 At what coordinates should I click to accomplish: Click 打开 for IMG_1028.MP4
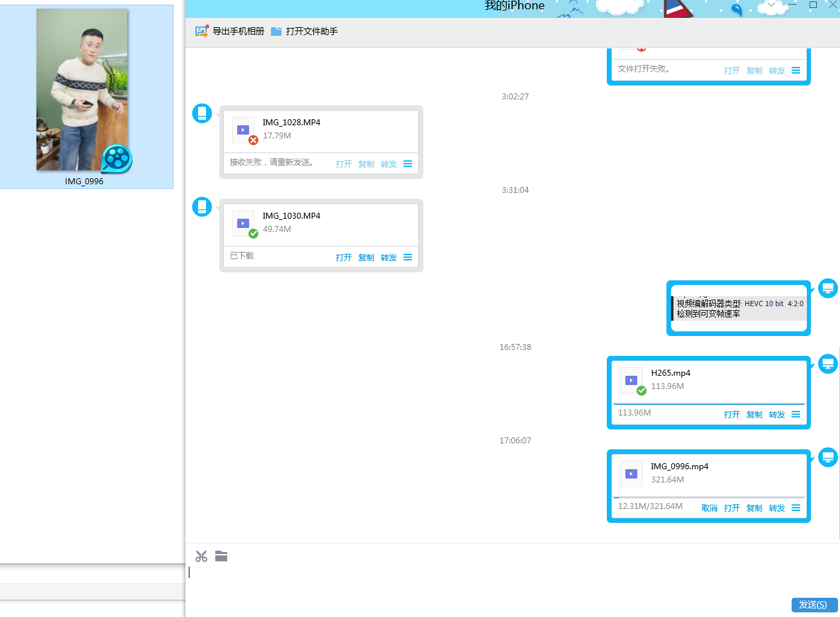point(344,164)
